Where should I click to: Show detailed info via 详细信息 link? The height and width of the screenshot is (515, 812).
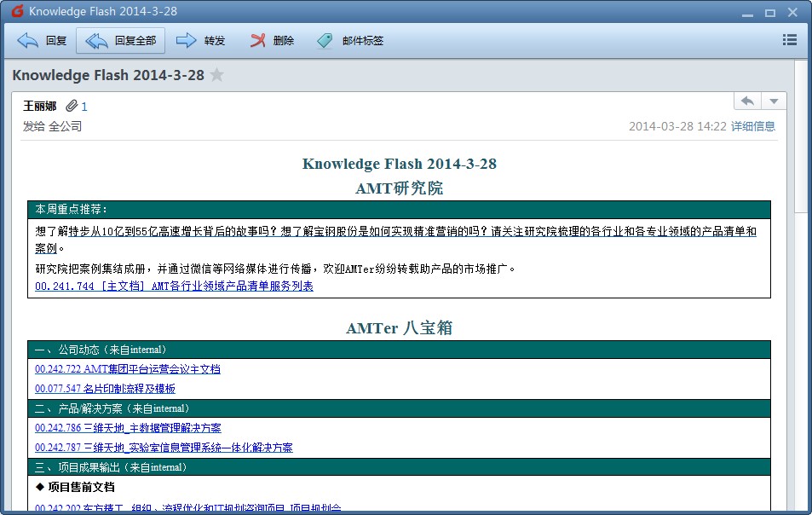[x=753, y=126]
